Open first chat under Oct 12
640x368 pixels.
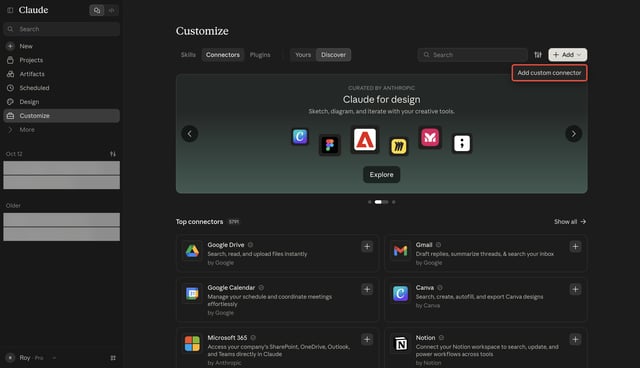[62, 168]
